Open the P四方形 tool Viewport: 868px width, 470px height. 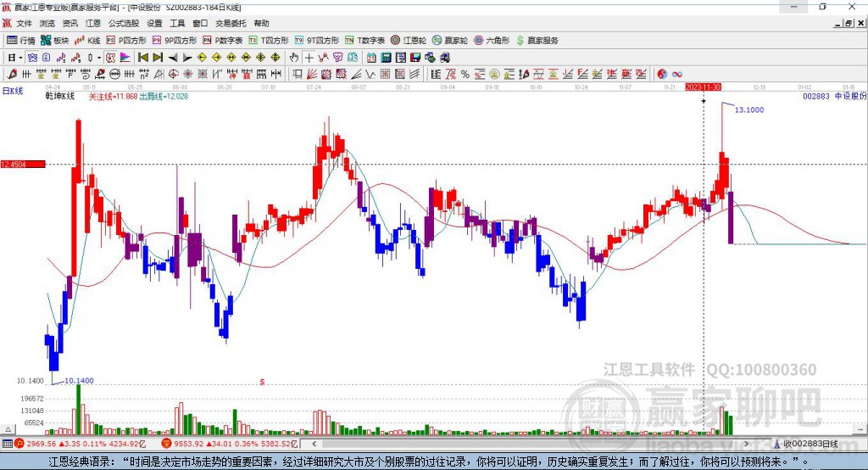tap(126, 41)
